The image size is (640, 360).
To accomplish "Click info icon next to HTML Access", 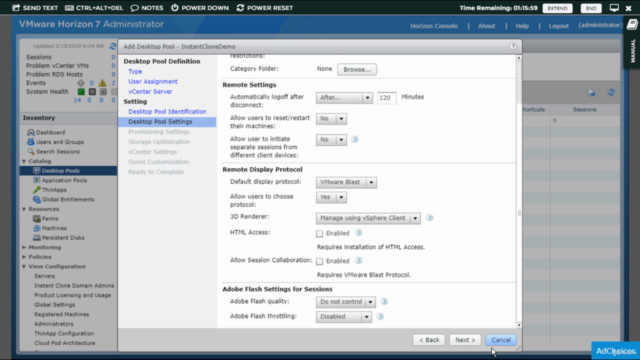I will coord(358,233).
